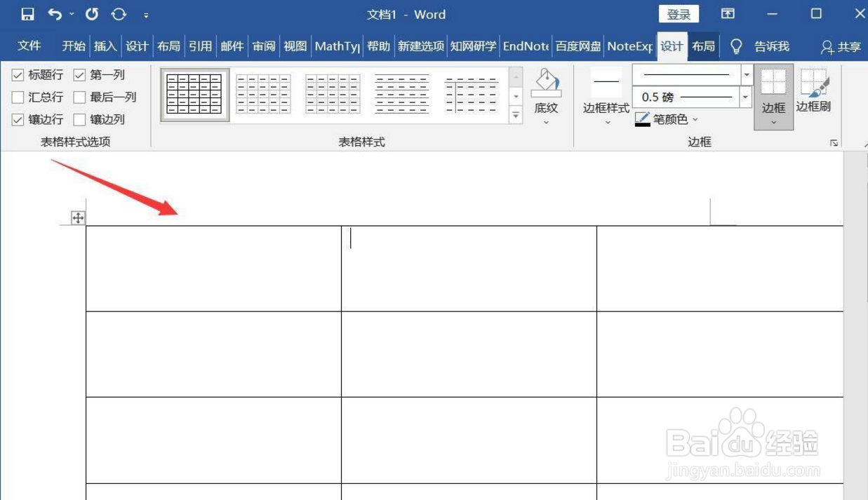The width and height of the screenshot is (868, 500).
Task: Minimize the Word window
Action: coord(773,14)
